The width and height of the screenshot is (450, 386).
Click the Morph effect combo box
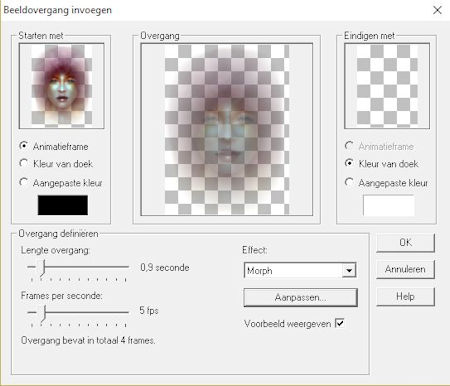click(x=300, y=270)
